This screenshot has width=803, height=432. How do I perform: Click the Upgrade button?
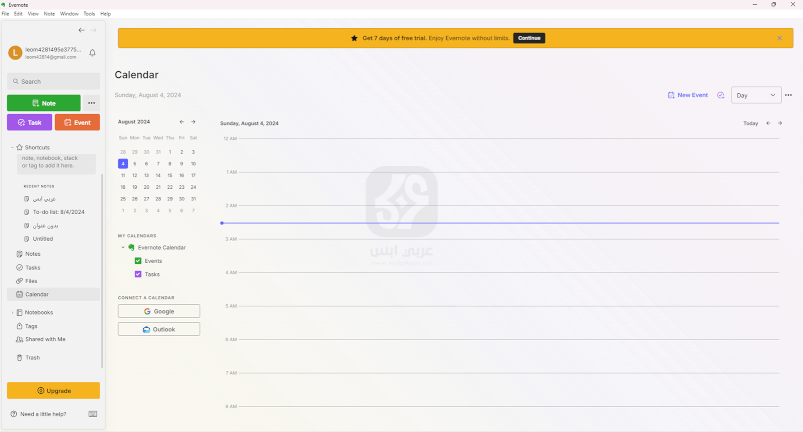53,391
